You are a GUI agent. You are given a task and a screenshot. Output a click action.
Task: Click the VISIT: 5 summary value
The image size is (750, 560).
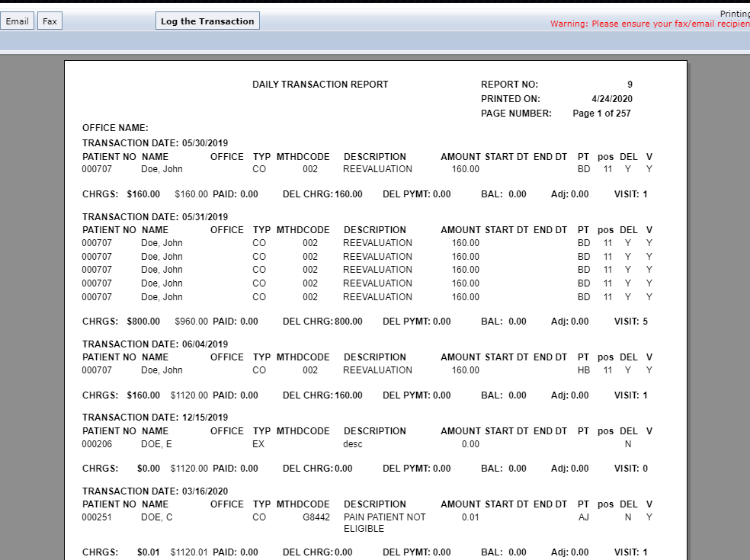[x=631, y=322]
